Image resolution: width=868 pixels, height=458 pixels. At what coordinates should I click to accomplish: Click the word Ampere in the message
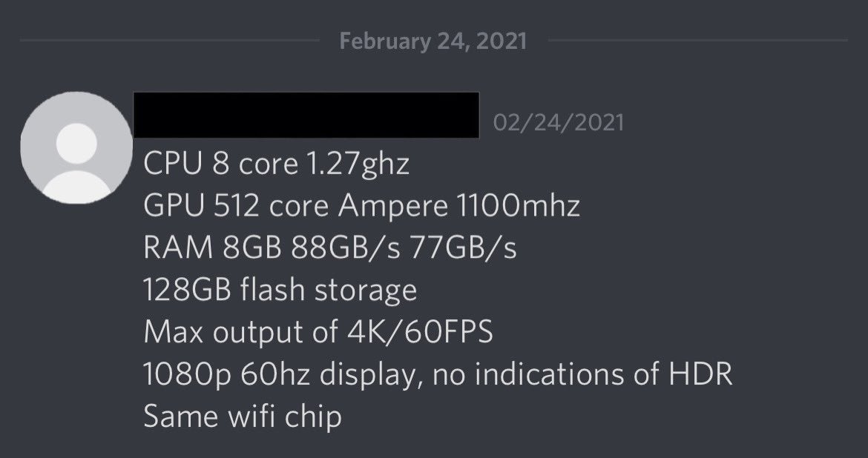pyautogui.click(x=393, y=207)
